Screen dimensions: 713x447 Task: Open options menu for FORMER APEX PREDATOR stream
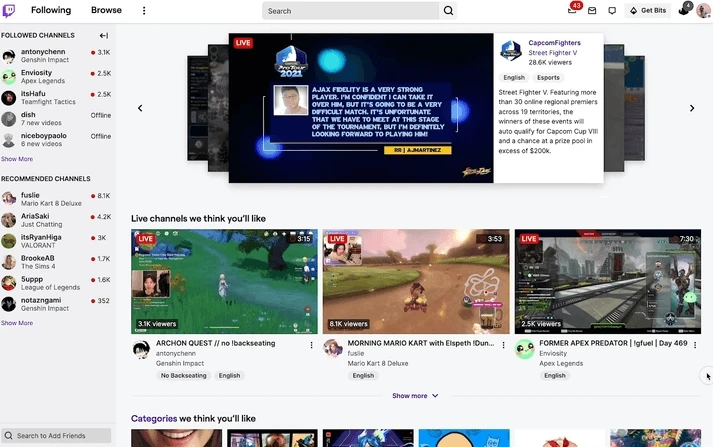695,345
